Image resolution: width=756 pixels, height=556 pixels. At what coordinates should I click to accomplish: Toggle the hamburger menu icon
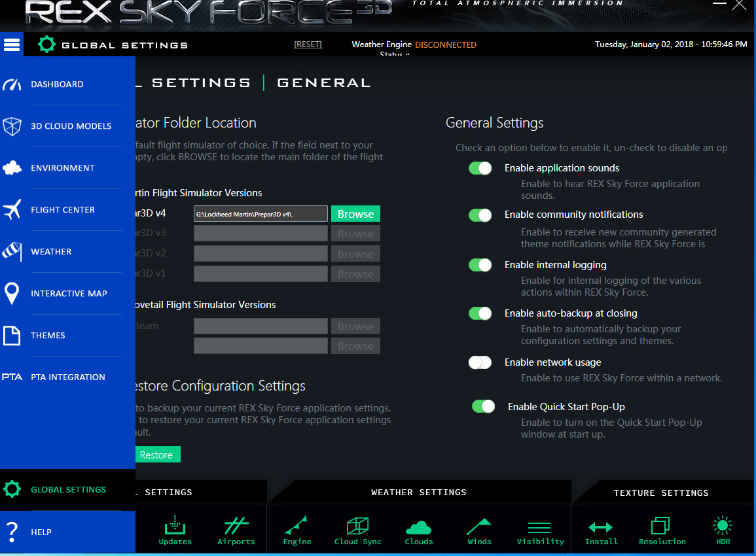tap(12, 45)
